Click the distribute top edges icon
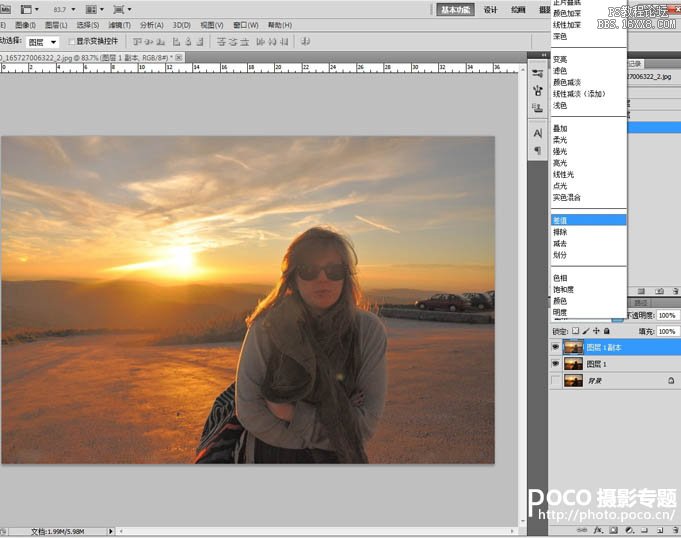 click(221, 42)
